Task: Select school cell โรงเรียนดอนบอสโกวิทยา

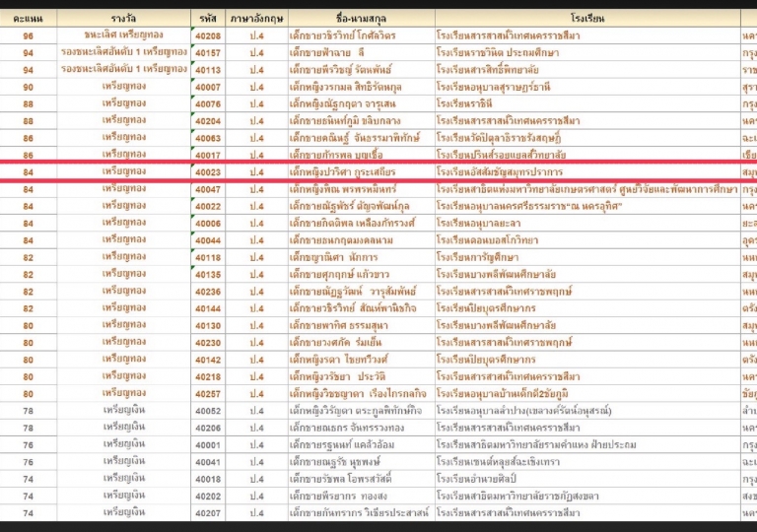Action: [x=587, y=240]
